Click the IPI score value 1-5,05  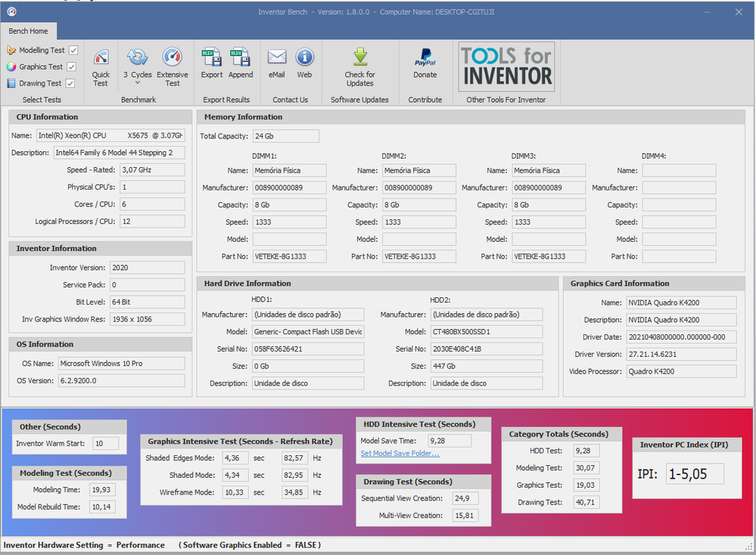click(695, 474)
